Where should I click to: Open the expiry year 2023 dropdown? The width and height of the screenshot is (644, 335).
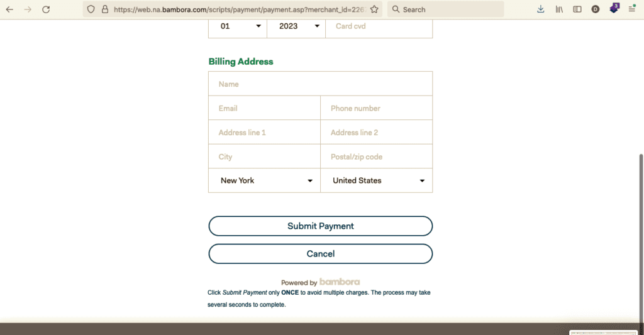pos(296,26)
